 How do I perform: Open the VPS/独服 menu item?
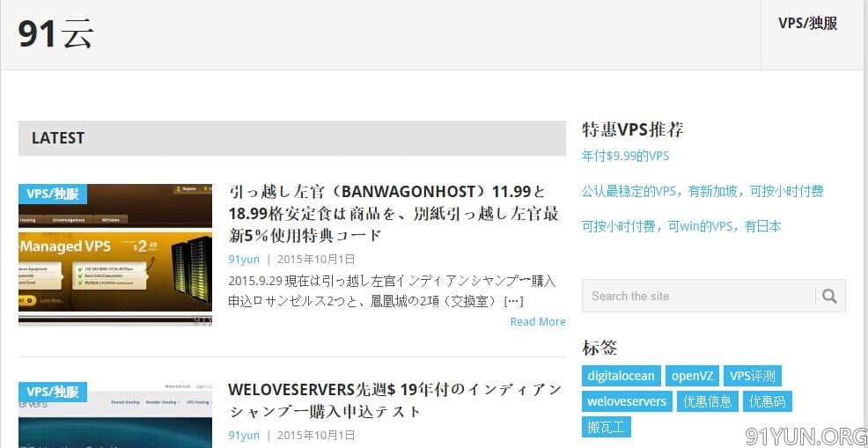[x=807, y=23]
